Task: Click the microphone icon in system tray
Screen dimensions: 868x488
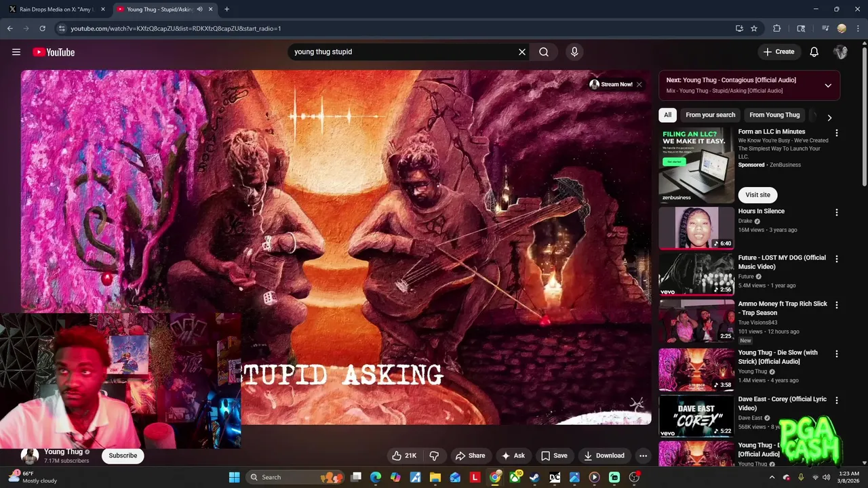Action: coord(801,477)
